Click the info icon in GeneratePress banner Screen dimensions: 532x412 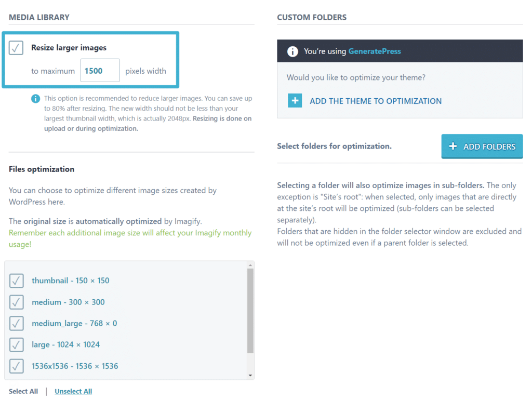tap(292, 51)
